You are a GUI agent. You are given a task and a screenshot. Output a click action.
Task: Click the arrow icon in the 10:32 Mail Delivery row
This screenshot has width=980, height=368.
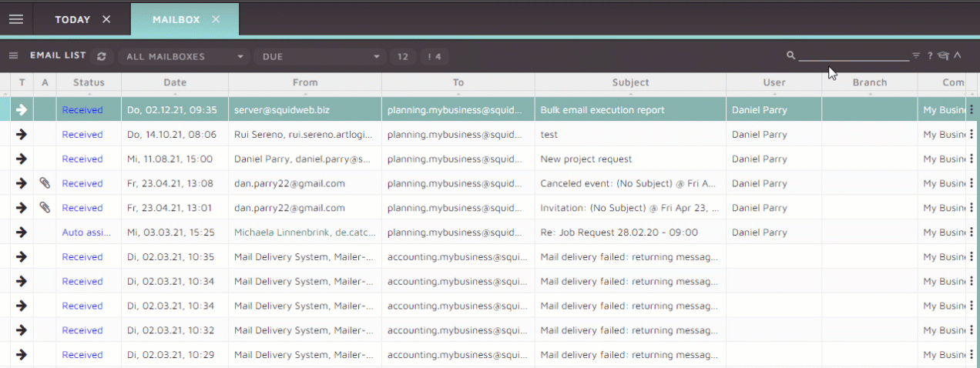(x=22, y=330)
